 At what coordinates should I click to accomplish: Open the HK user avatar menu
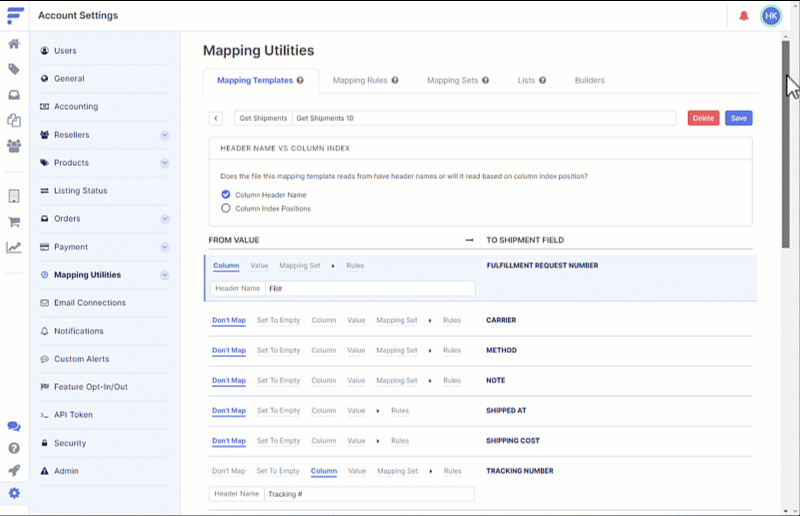771,16
